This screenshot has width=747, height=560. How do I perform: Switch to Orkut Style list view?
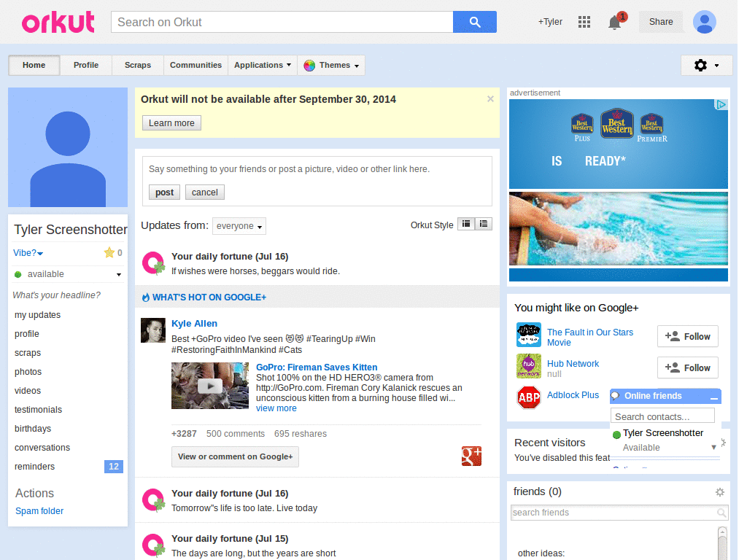[484, 224]
